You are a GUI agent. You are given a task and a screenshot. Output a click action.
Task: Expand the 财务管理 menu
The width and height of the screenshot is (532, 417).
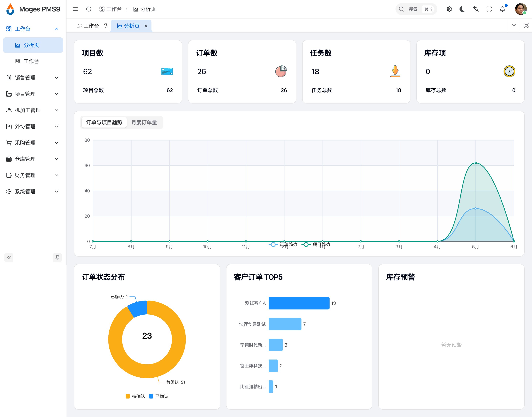click(33, 175)
